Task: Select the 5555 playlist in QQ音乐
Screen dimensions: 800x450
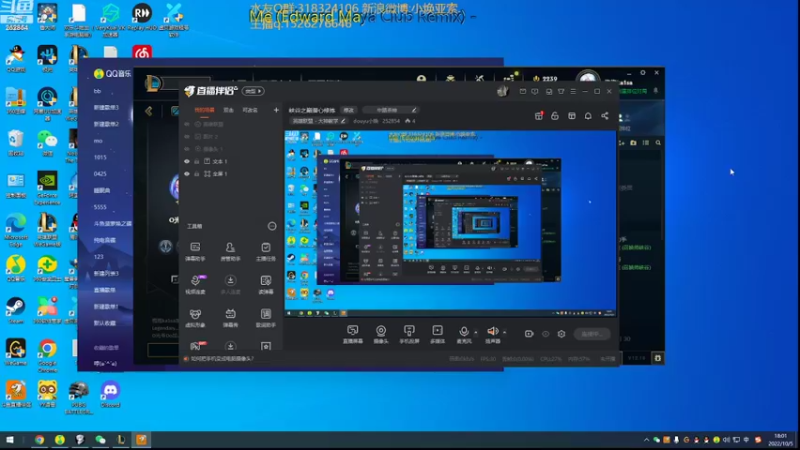Action: [100, 207]
